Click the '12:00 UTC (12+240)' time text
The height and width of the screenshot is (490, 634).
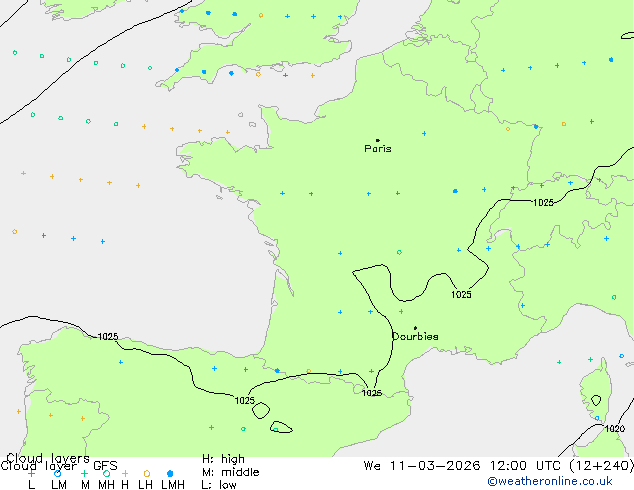(562, 466)
